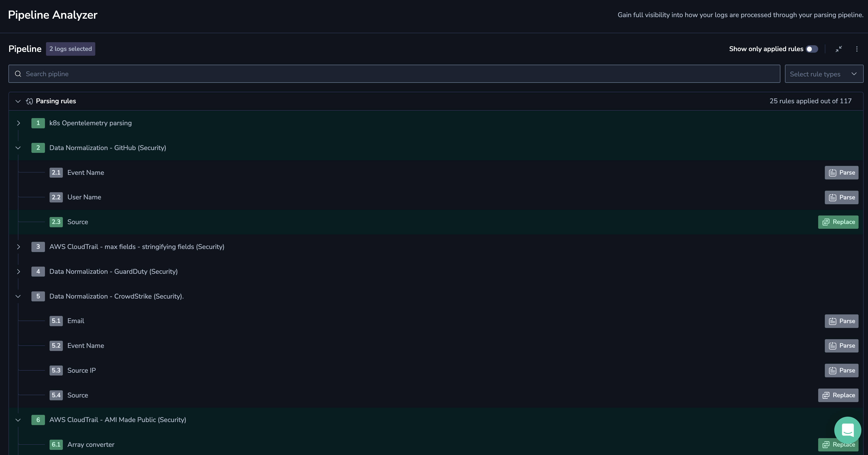Select Data Normalization - GitHub (Security) row
The image size is (868, 455).
tap(436, 148)
